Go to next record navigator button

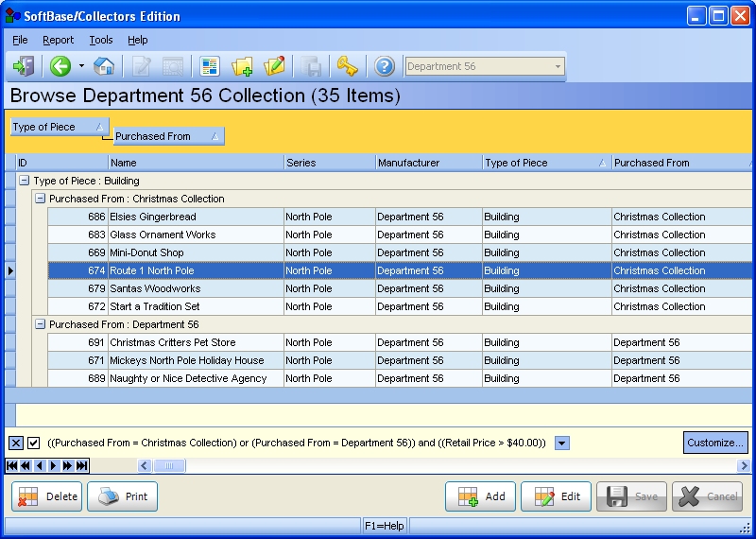click(54, 465)
